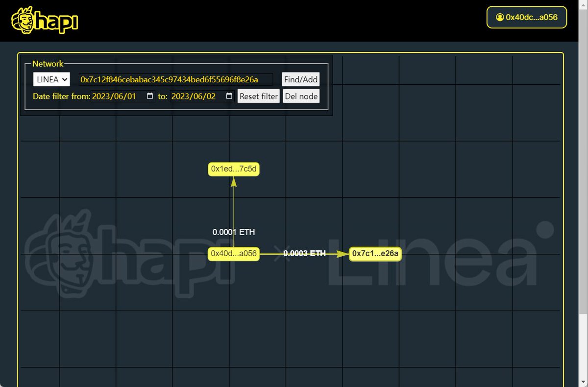Viewport: 588px width, 387px height.
Task: Click the Network legend label
Action: (48, 64)
